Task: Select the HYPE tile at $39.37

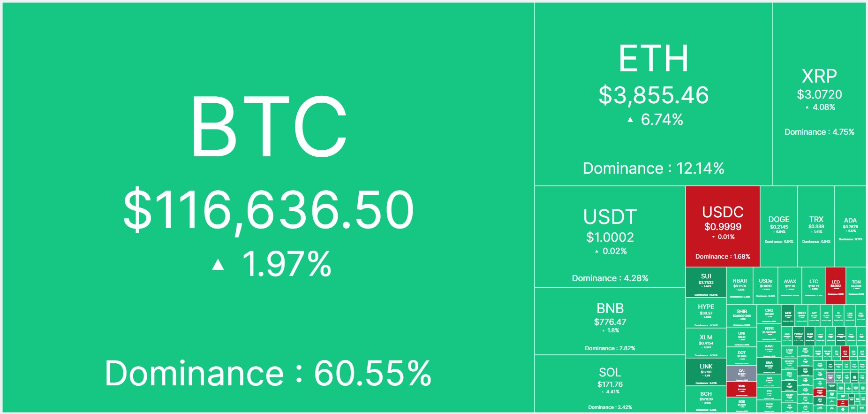Action: coord(706,313)
